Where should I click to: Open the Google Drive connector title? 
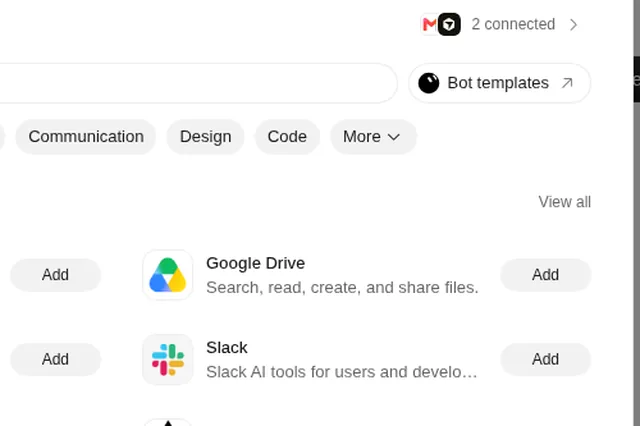click(256, 263)
